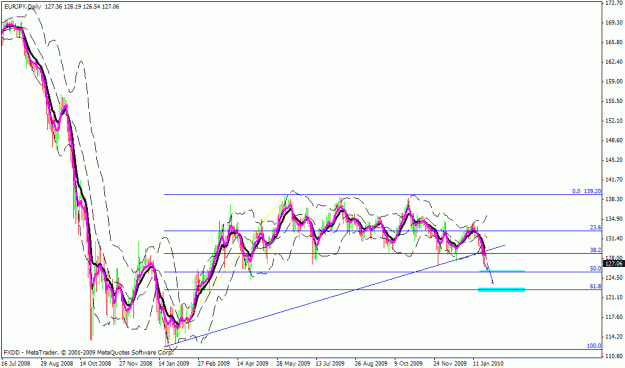625x368 pixels.
Task: Click the 134.90 price axis label
Action: coord(614,219)
